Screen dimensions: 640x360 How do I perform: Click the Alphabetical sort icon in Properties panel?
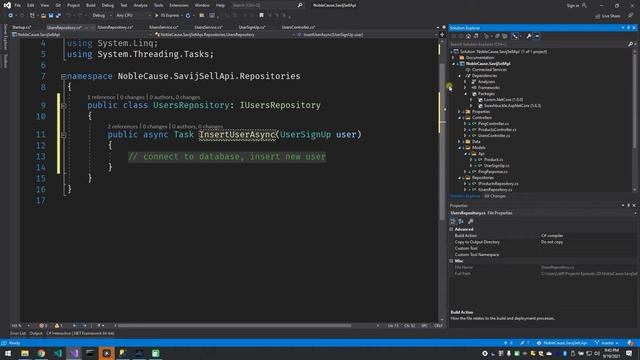tap(461, 221)
